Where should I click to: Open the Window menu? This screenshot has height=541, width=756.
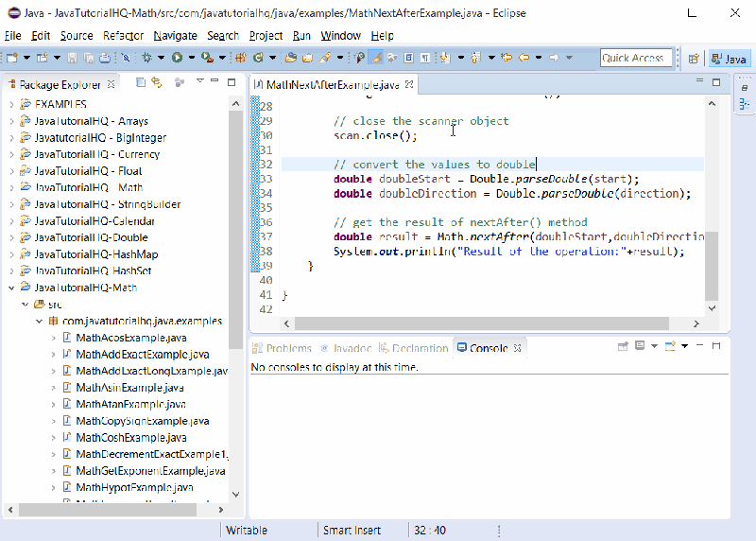coord(340,36)
